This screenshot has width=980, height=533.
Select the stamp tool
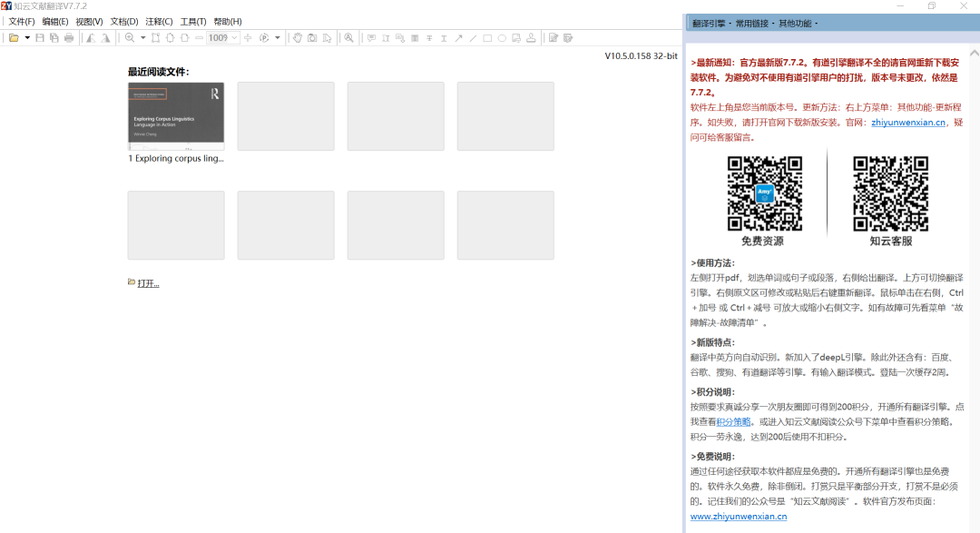coord(531,38)
